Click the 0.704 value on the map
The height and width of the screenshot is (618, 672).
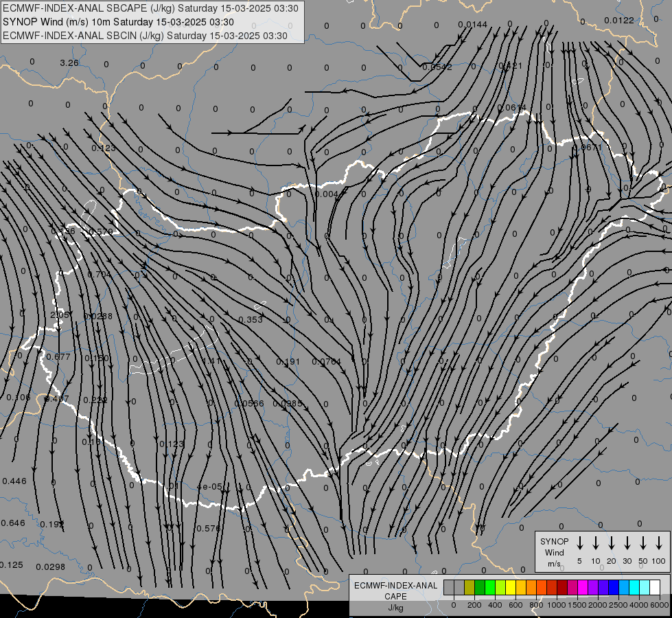point(100,274)
